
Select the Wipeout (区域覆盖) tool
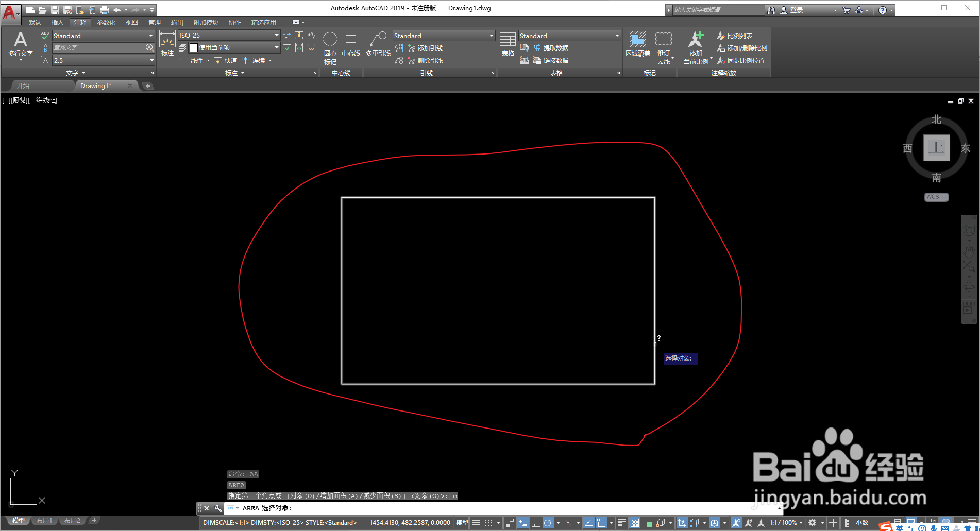coord(638,45)
